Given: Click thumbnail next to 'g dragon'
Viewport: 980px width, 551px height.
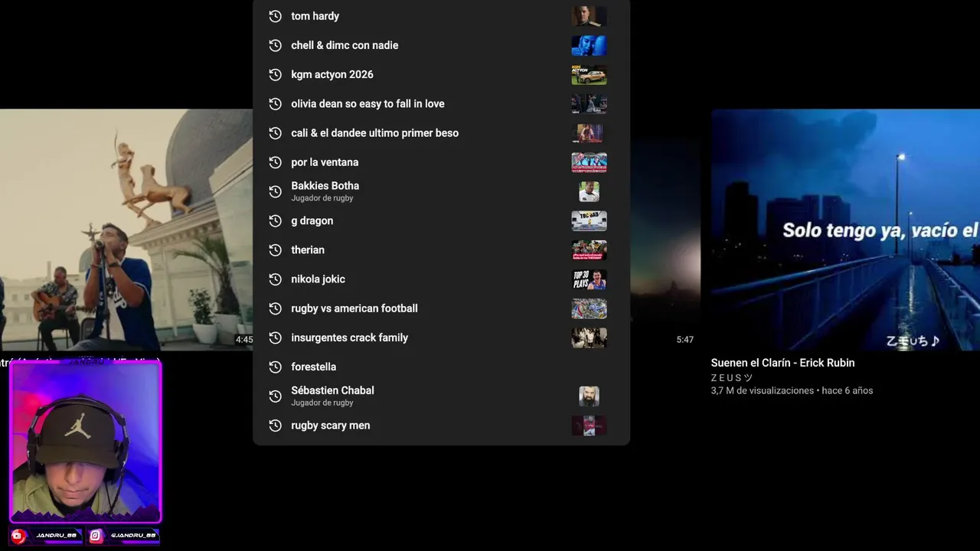Looking at the screenshot, I should point(589,220).
